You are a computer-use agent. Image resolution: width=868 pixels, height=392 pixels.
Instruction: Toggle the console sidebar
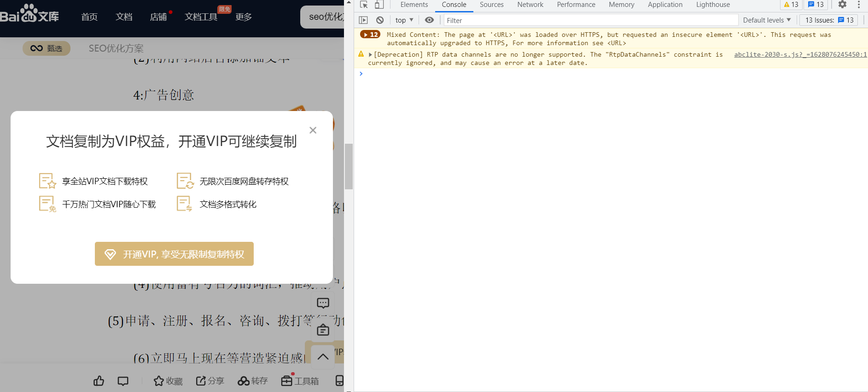click(x=363, y=20)
